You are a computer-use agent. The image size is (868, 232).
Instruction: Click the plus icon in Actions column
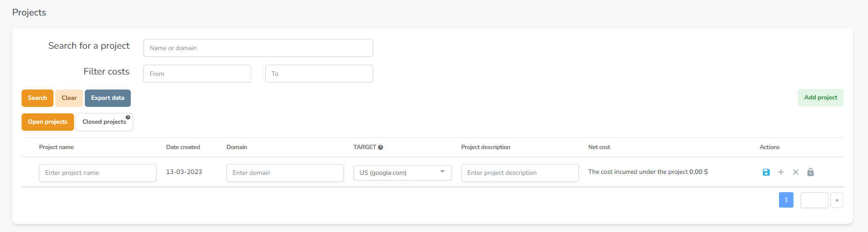781,172
